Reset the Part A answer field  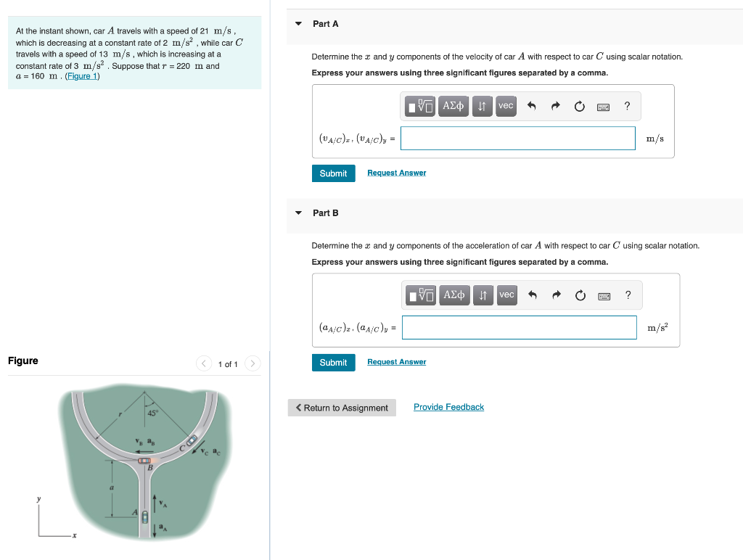click(579, 107)
